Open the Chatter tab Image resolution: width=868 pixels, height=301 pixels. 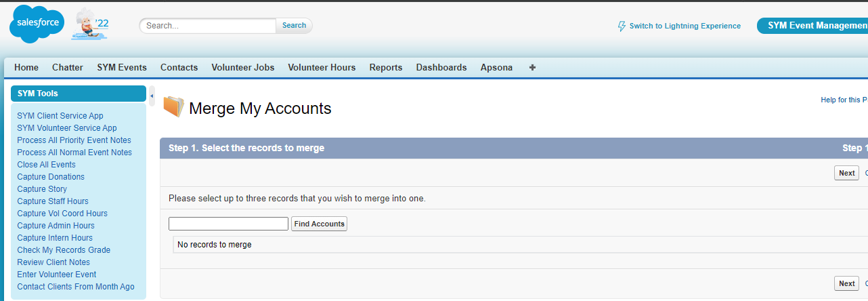(68, 67)
